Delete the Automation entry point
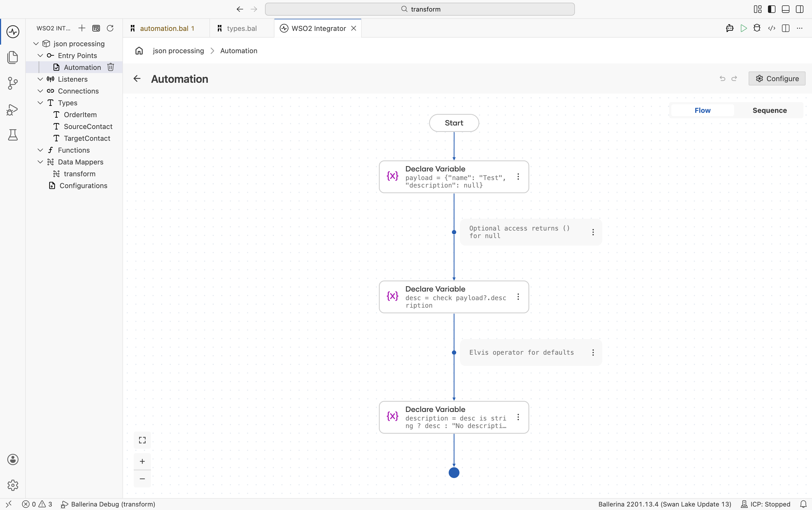812x510 pixels. 111,67
